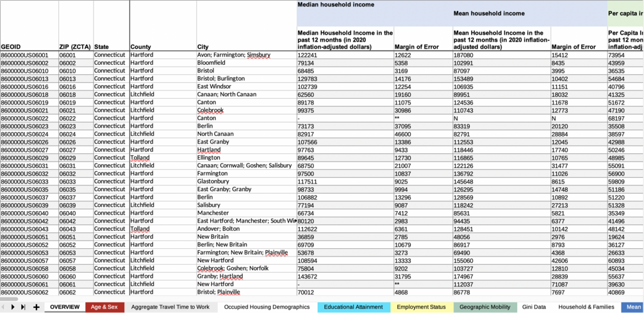Click the Manchester city cell

tap(247, 213)
